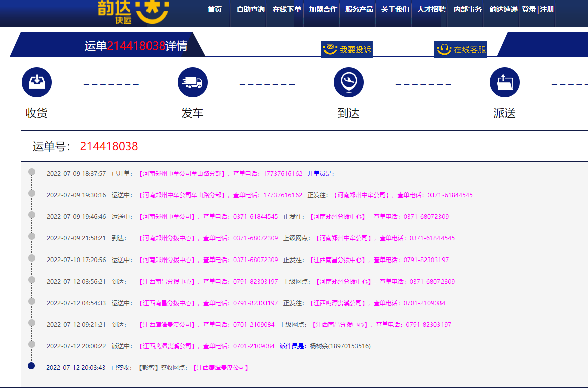
Task: Click 江西鹰潭贵溪公司 in the 已签收 row
Action: click(x=221, y=368)
